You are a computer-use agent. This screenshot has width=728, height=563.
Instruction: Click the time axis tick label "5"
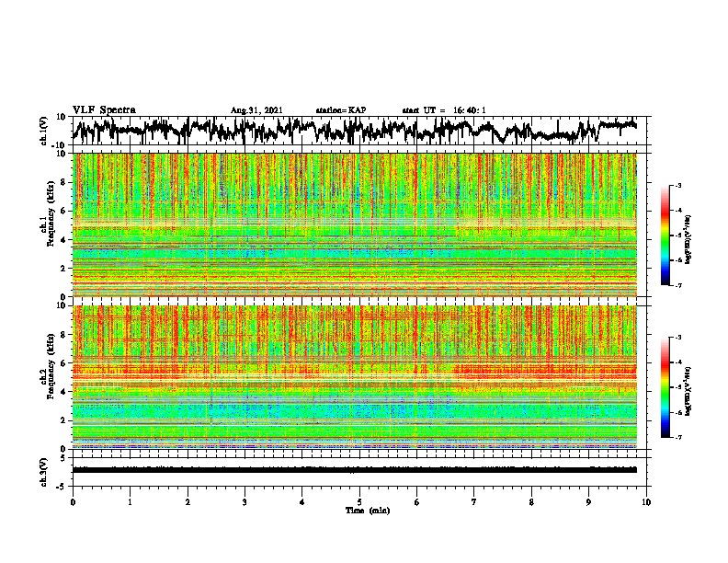[359, 502]
